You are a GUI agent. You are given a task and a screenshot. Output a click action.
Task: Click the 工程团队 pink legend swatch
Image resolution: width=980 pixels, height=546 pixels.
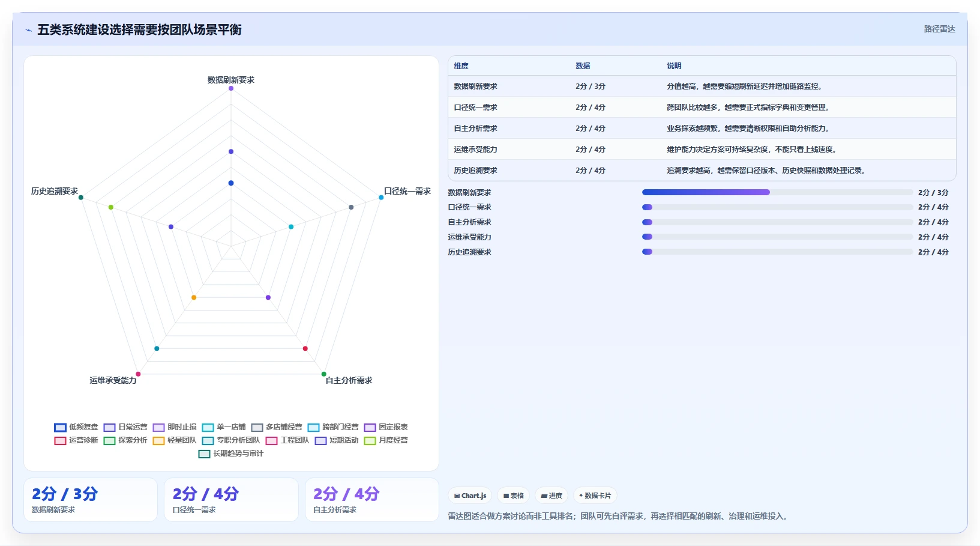271,441
